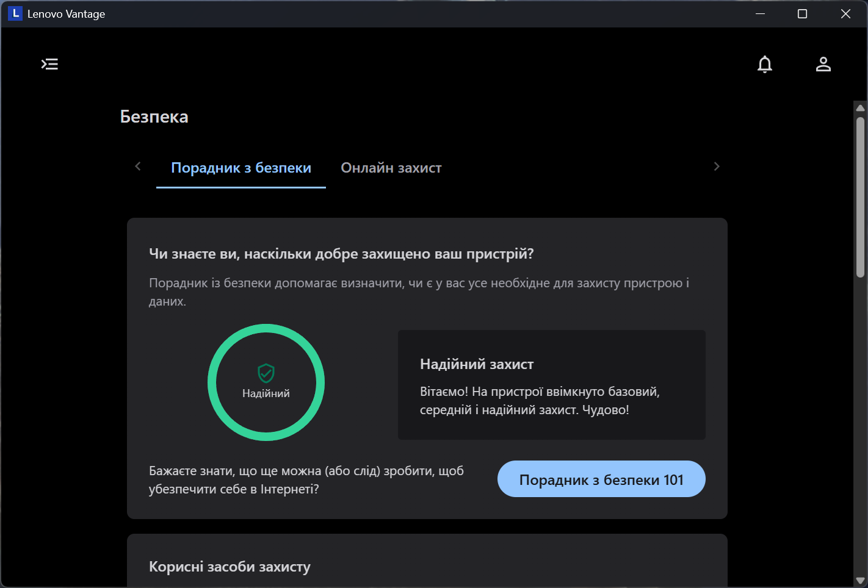
Task: Maximize the Lenovo Vantage window
Action: click(803, 13)
